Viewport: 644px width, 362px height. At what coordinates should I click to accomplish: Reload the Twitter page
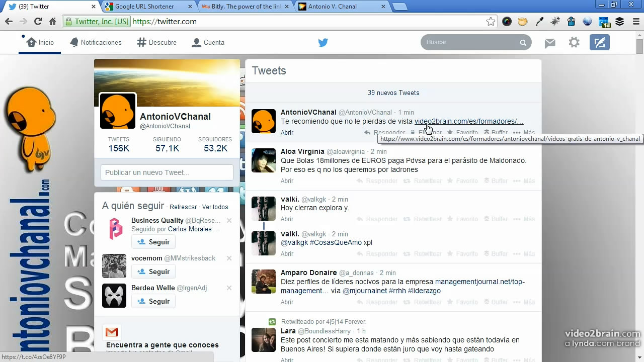(x=38, y=22)
